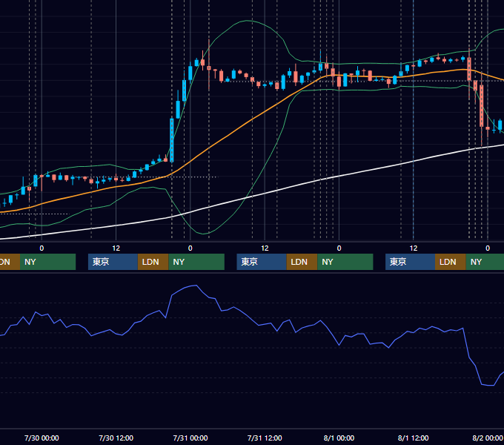The width and height of the screenshot is (504, 445).
Task: Click the 8/2 00:00 date label
Action: tap(488, 438)
